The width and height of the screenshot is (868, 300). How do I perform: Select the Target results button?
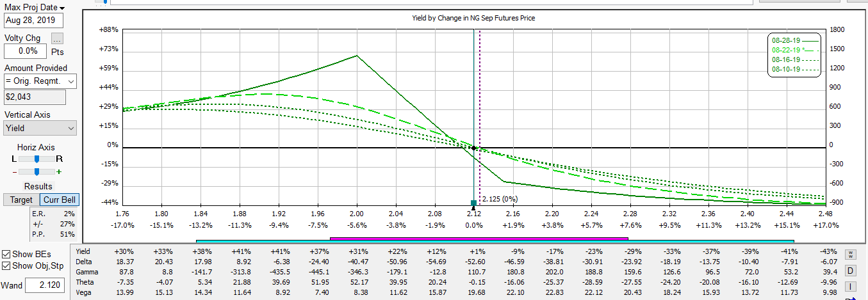[x=21, y=200]
